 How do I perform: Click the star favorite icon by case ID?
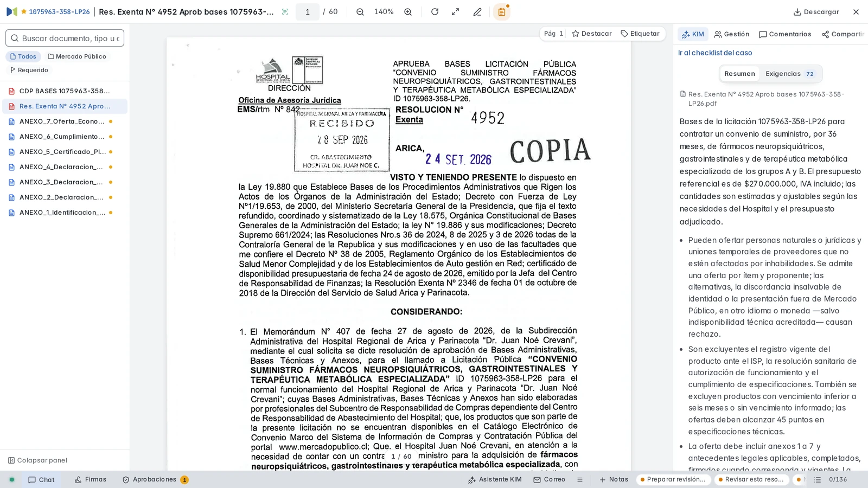pos(24,11)
